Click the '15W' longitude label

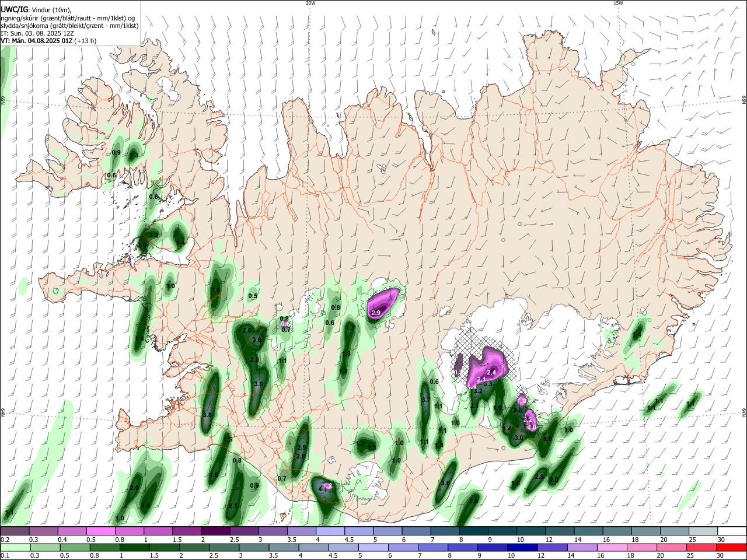point(617,3)
